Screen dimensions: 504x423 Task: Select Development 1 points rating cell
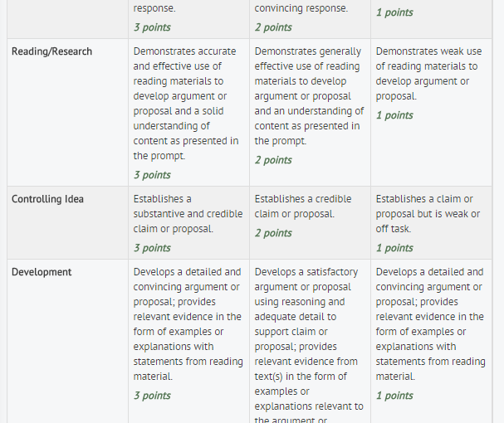tap(432, 341)
